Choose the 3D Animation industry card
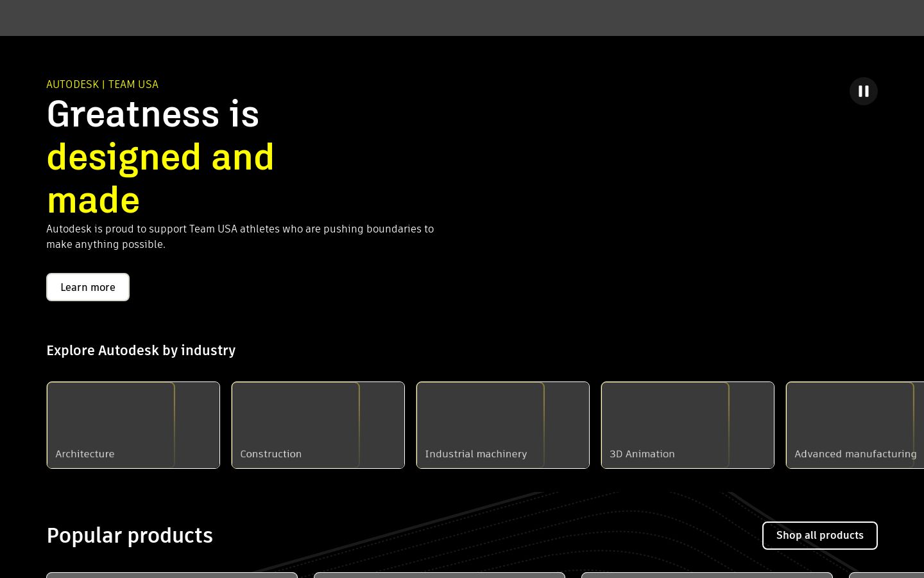 [688, 425]
